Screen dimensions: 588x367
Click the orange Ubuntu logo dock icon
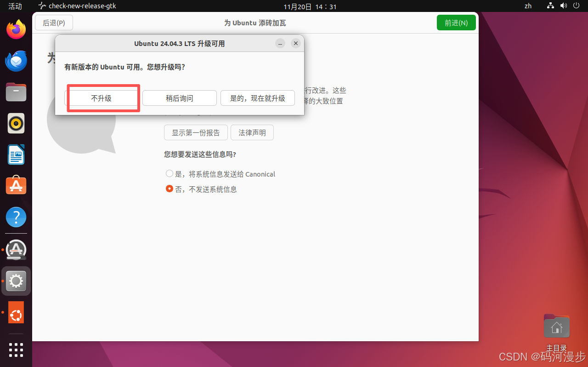tap(16, 312)
